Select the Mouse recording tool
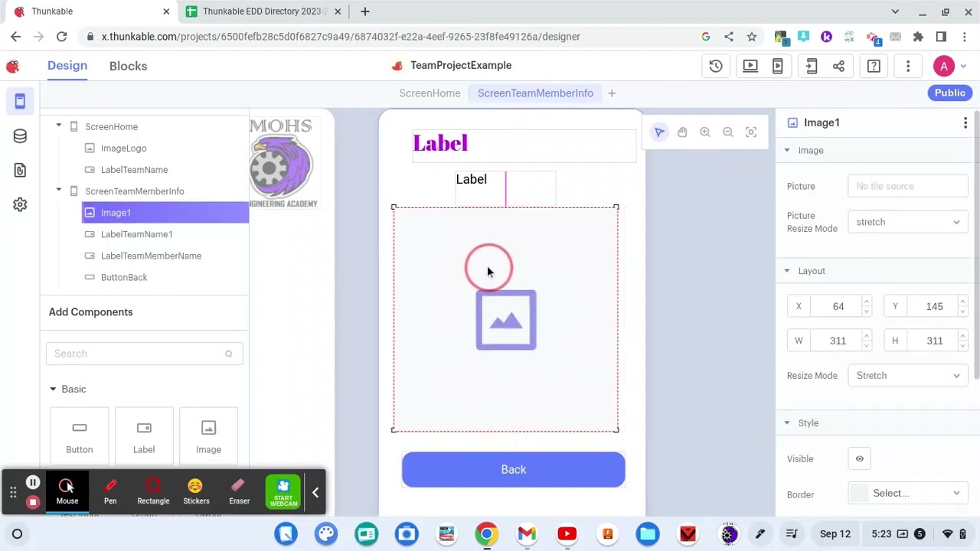This screenshot has height=551, width=980. point(67,491)
